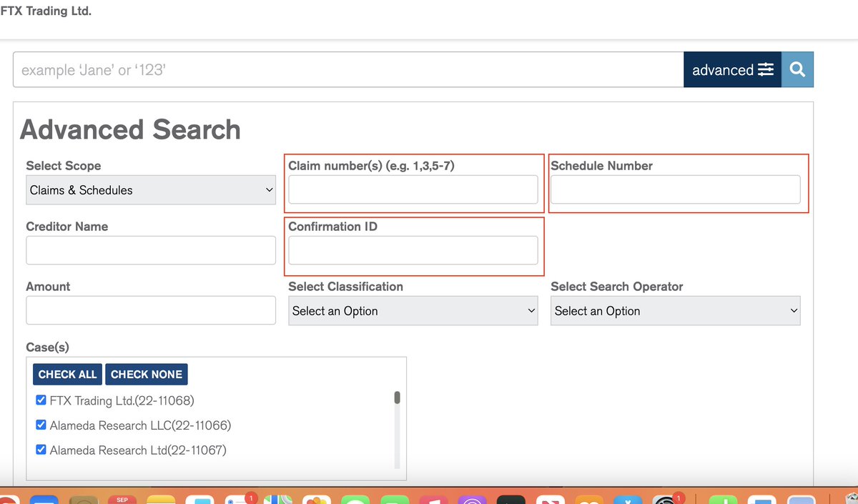
Task: Click the Select Search Operator label
Action: coord(617,287)
